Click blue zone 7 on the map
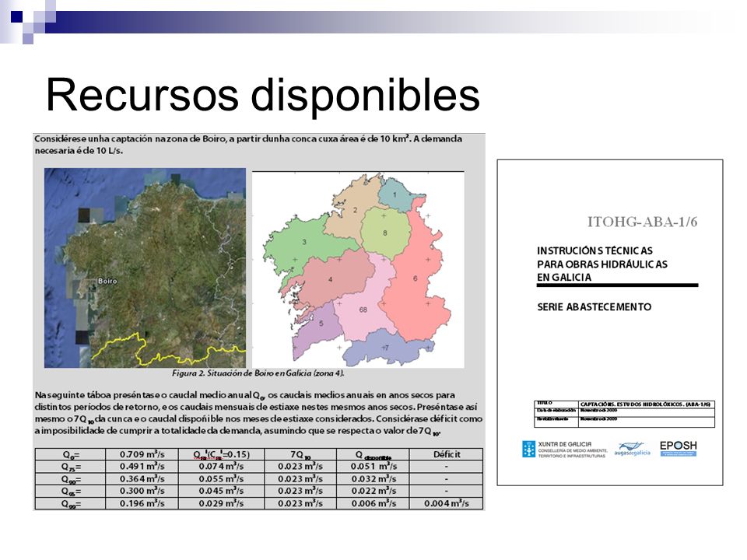This screenshot has width=747, height=560. 385,348
